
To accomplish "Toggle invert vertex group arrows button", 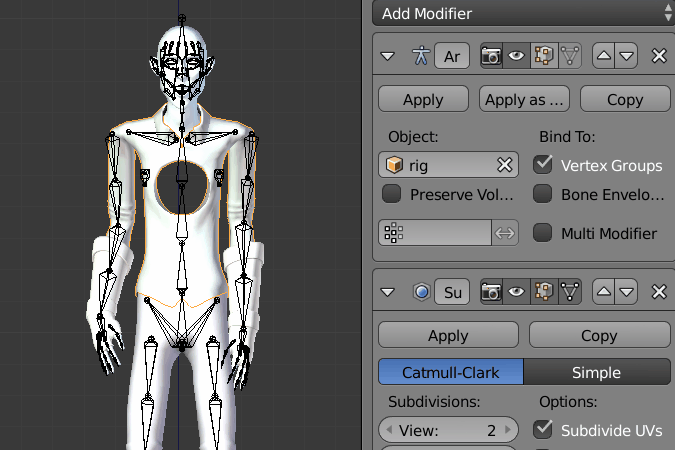I will tap(505, 233).
